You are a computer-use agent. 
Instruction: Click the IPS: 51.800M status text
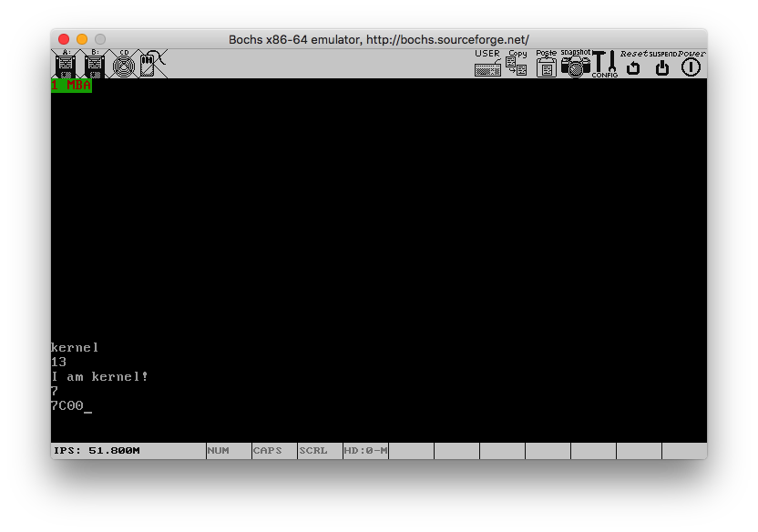click(97, 450)
